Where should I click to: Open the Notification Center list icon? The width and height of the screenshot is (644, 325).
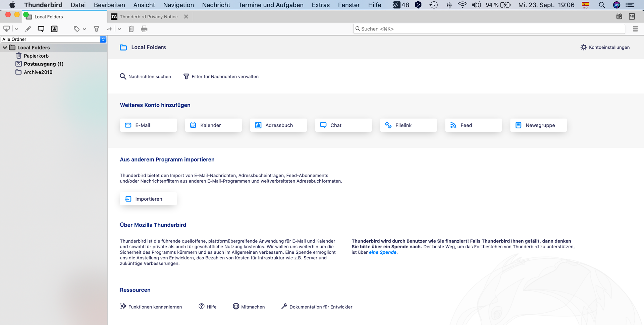630,5
